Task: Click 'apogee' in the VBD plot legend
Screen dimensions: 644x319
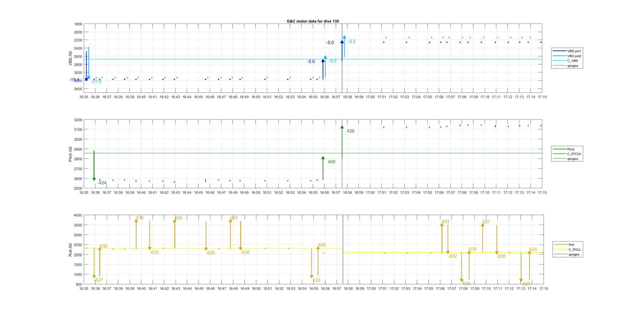Action: 573,66
